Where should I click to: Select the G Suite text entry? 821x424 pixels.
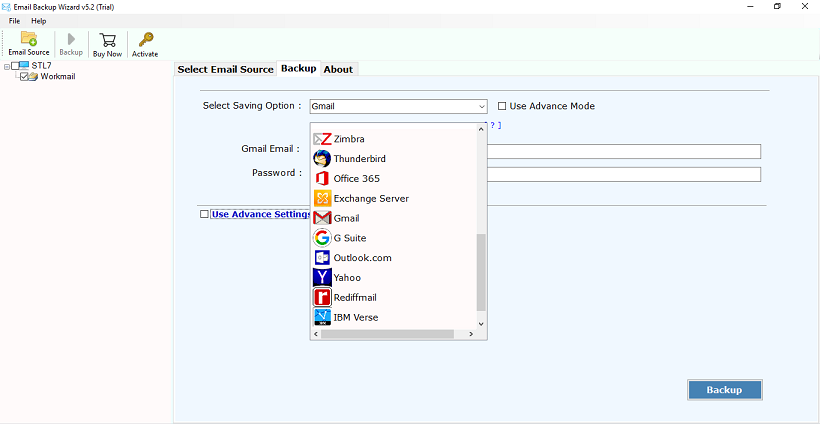click(350, 238)
